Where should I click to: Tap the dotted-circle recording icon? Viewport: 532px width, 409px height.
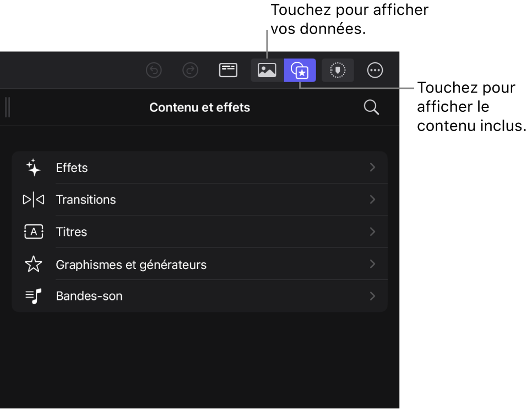point(338,70)
